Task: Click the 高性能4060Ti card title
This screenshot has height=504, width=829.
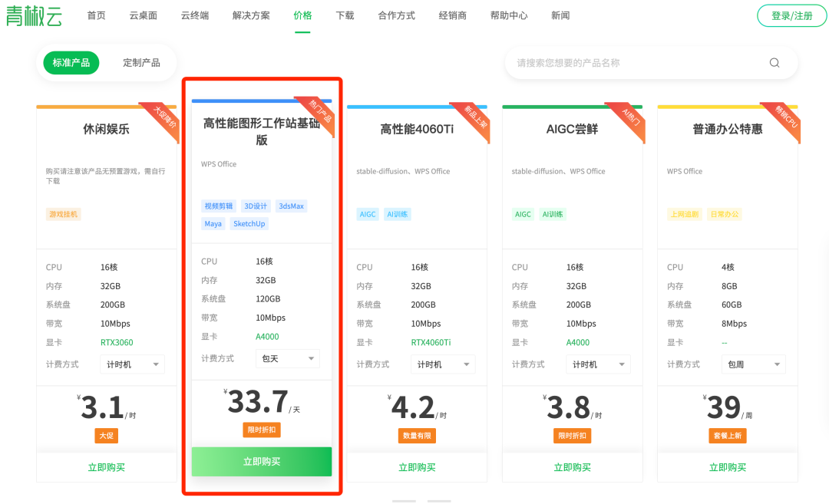Action: [417, 129]
